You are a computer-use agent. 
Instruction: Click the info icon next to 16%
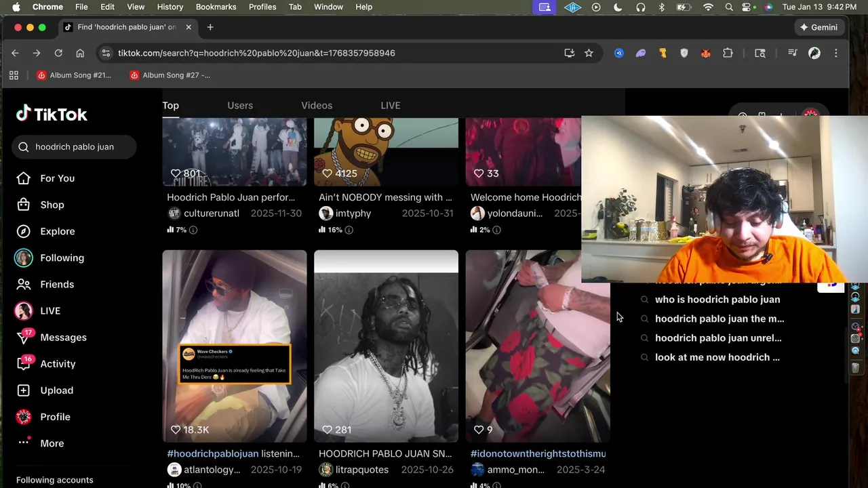click(349, 230)
